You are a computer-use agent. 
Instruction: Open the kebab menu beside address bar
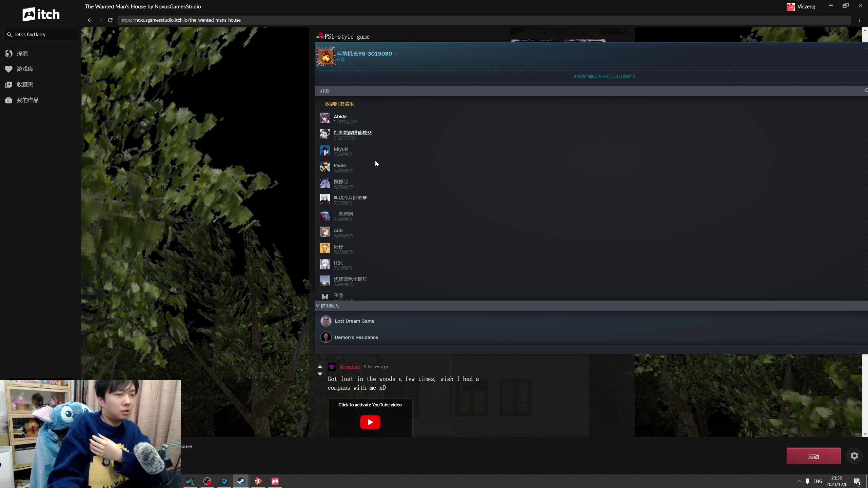[859, 20]
